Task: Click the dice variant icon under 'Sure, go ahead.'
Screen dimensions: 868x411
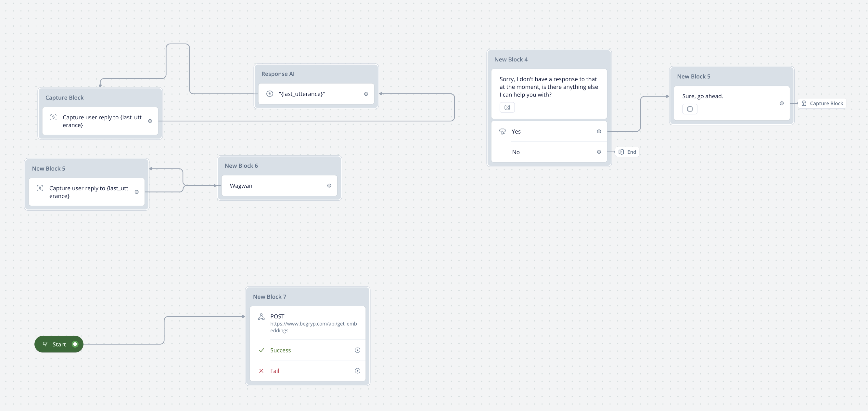Action: (x=690, y=109)
